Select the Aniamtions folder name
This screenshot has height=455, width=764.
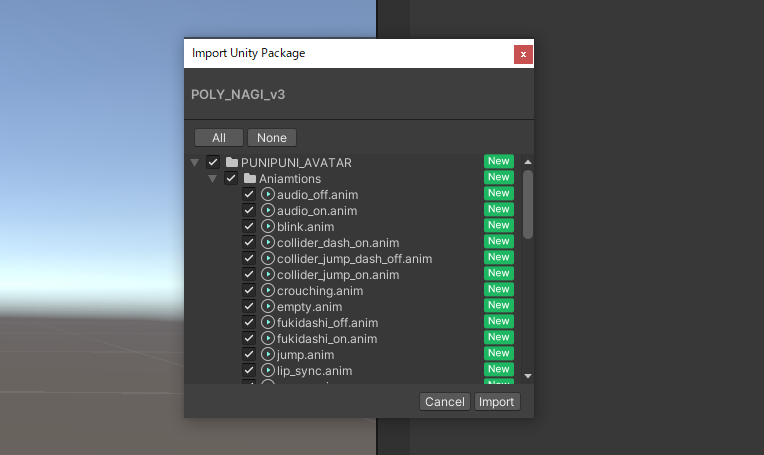[x=290, y=179]
